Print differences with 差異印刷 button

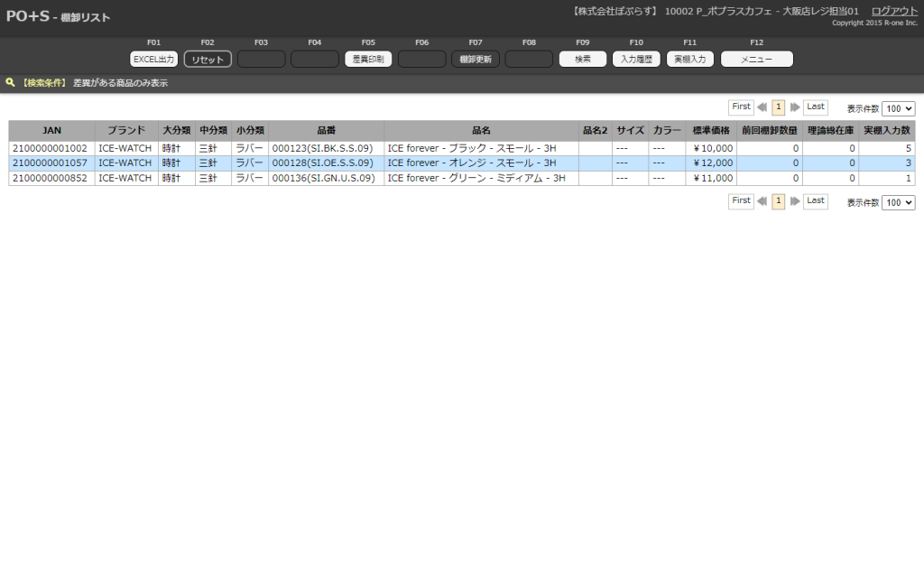click(368, 60)
